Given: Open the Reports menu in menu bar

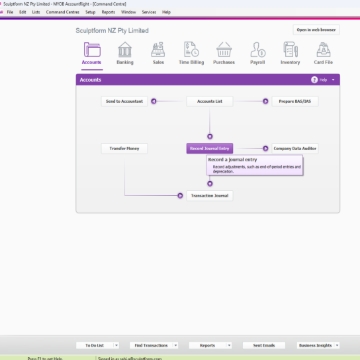Looking at the screenshot, I should [x=108, y=12].
